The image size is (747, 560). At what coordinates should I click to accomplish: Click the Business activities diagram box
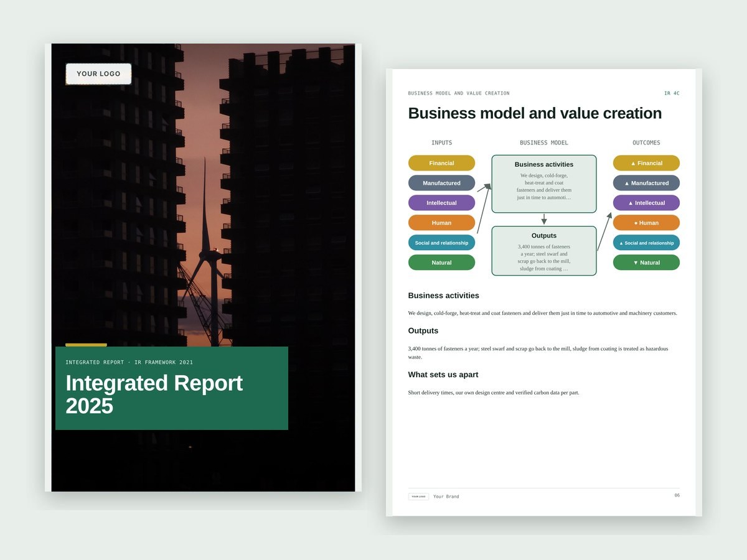(x=544, y=184)
